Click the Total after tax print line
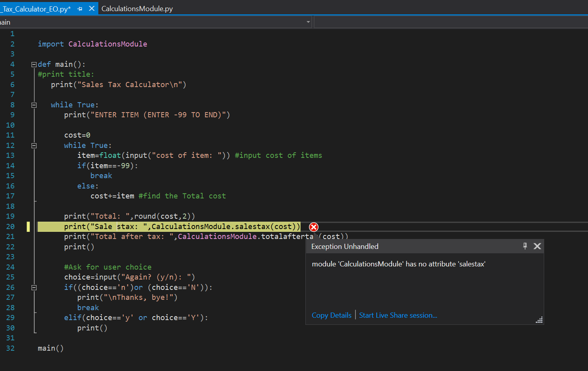Viewport: 588px width, 371px height. 206,237
